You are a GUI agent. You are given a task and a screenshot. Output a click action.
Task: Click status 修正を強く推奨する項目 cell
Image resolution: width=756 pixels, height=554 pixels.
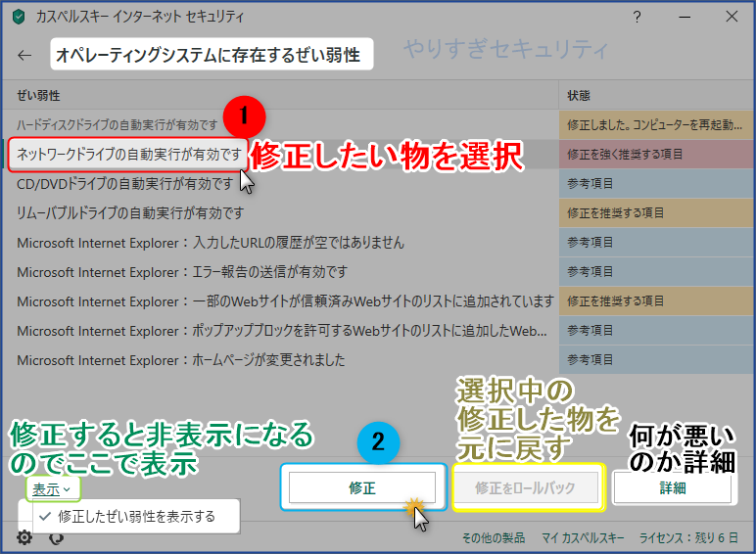point(656,154)
